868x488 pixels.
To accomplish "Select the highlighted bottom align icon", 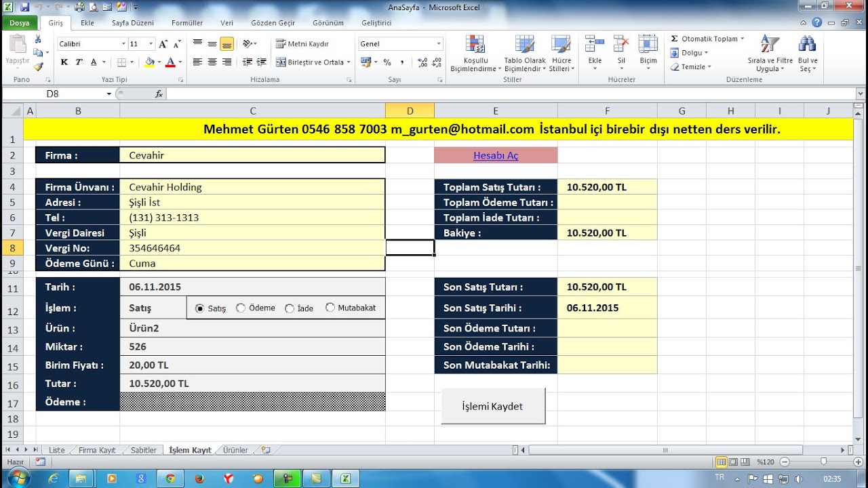I will (226, 43).
